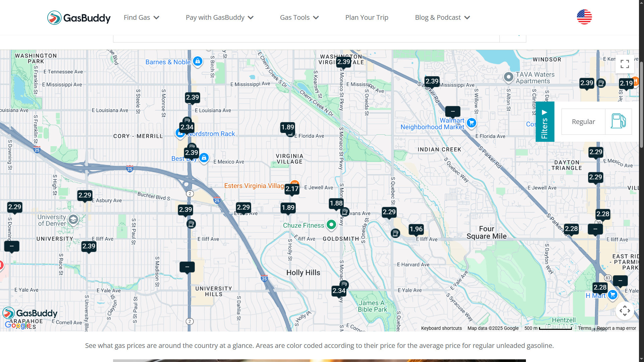Click the US flag country selector
Image resolution: width=644 pixels, height=362 pixels.
point(584,17)
